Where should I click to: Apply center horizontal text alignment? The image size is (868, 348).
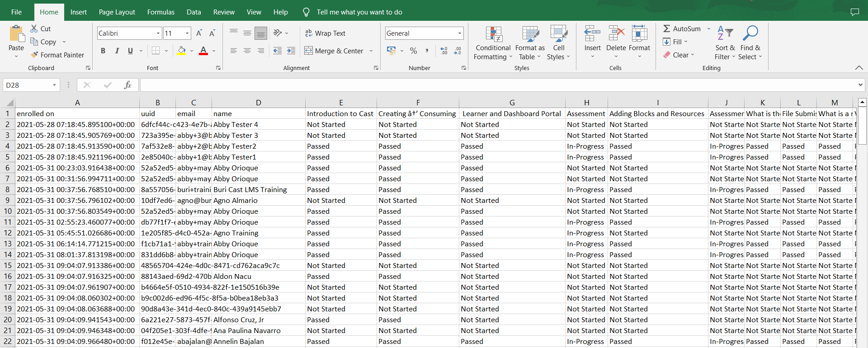247,51
